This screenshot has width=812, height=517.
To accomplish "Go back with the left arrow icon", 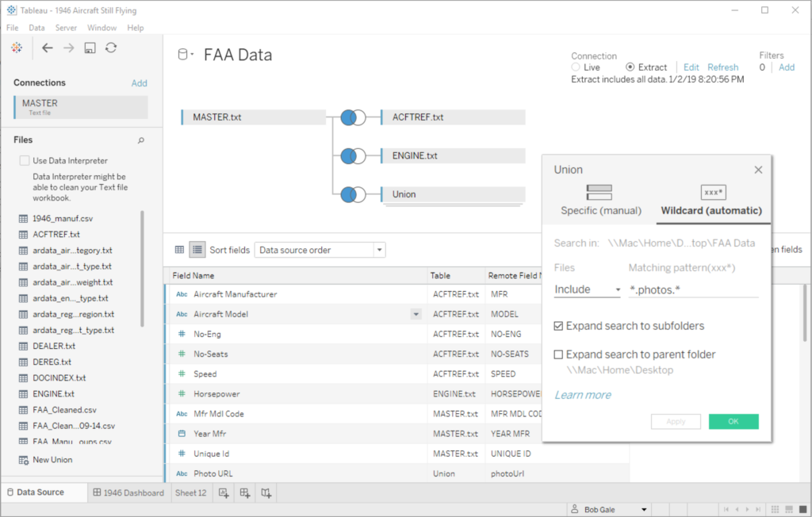I will 47,48.
